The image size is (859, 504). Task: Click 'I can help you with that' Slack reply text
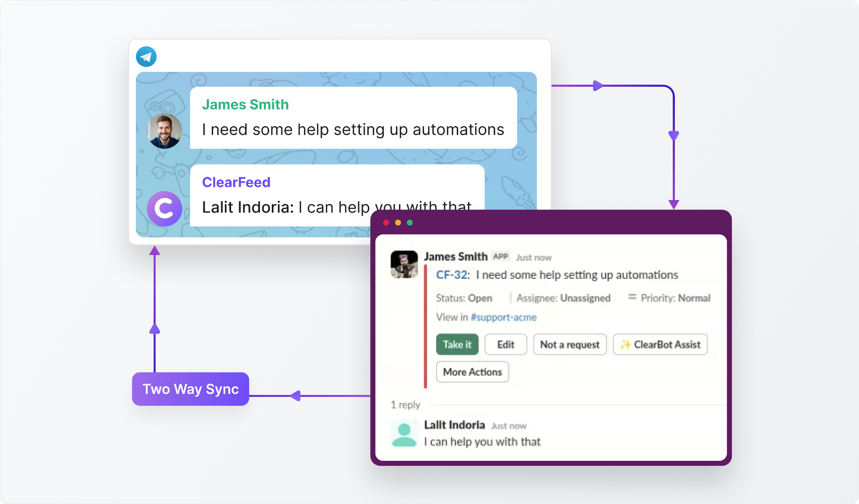pos(482,442)
